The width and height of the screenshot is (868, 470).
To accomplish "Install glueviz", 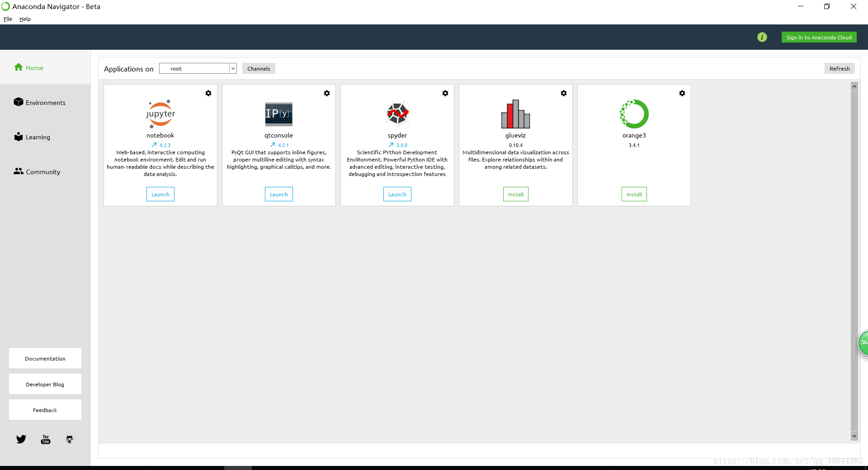I will 516,194.
